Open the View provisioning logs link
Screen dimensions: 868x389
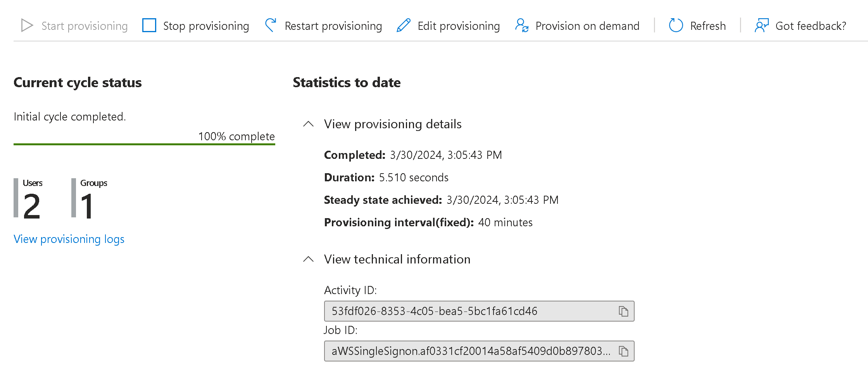click(x=69, y=239)
